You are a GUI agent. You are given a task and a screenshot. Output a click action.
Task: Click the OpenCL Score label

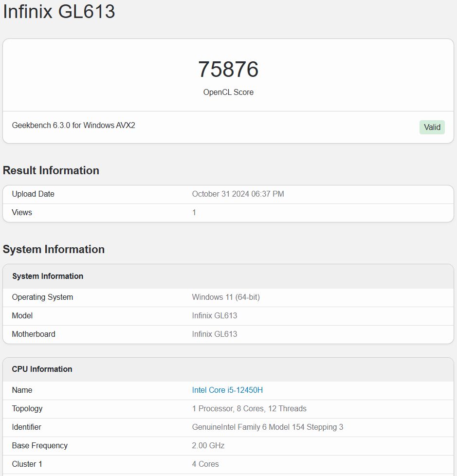point(228,92)
